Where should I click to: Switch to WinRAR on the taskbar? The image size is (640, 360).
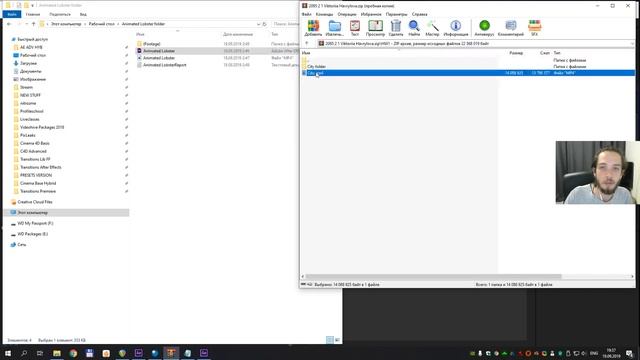pyautogui.click(x=171, y=353)
